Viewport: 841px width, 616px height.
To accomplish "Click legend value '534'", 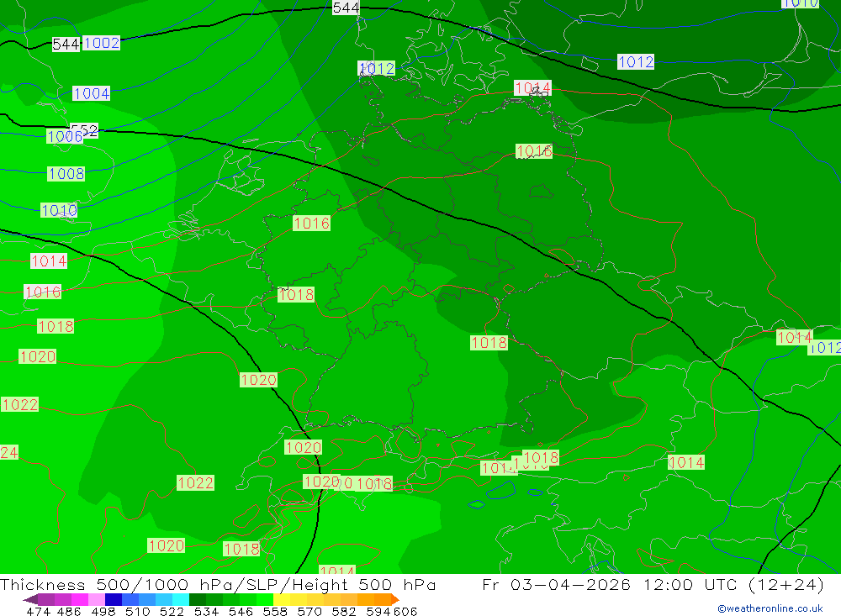I will pos(207,611).
